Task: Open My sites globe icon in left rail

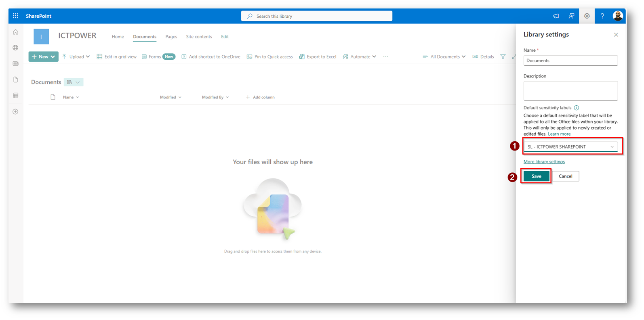Action: coord(15,48)
